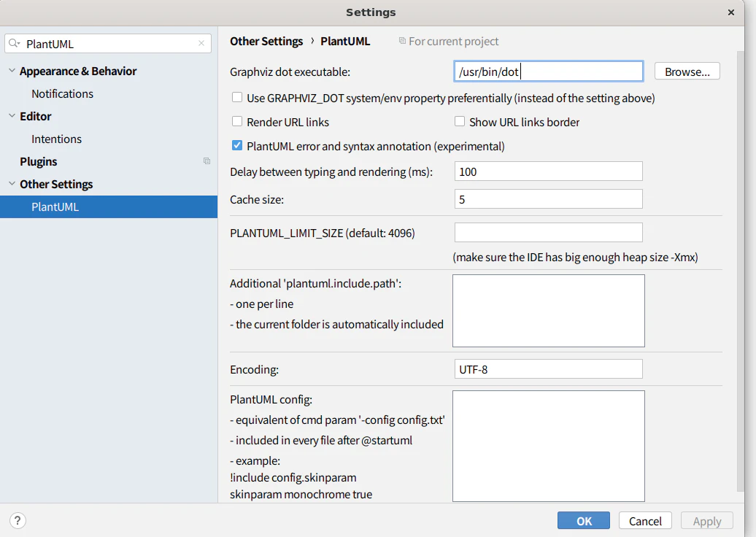Click the Apply button

pos(707,521)
